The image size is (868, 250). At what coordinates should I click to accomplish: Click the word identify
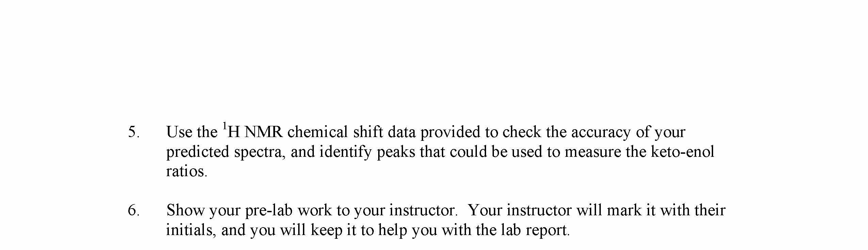[345, 152]
